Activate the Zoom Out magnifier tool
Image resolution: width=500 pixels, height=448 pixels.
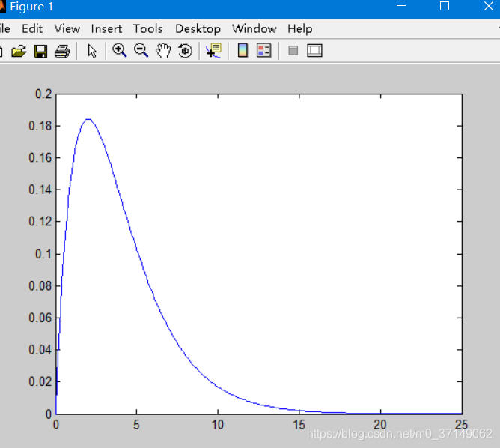[x=141, y=51]
